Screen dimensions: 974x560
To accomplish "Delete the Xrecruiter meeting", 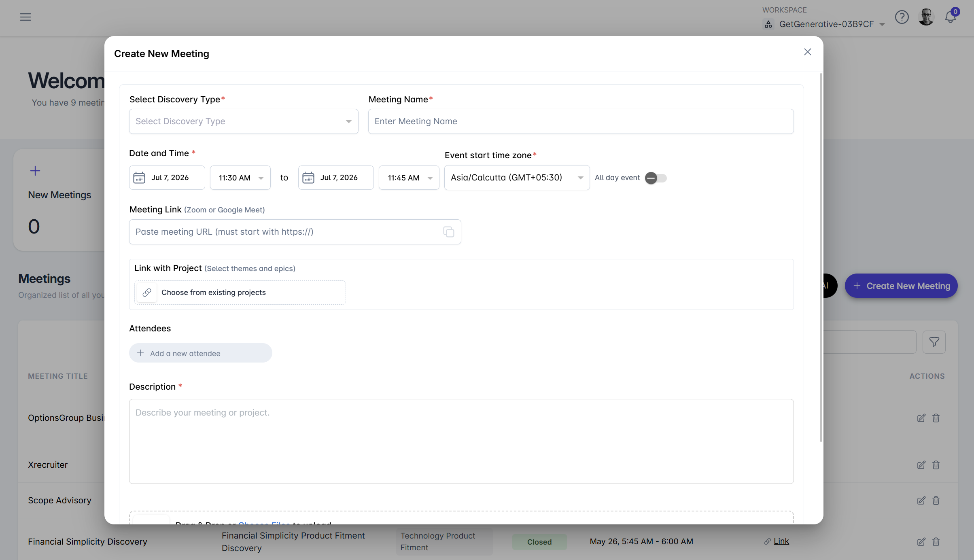I will click(x=936, y=465).
